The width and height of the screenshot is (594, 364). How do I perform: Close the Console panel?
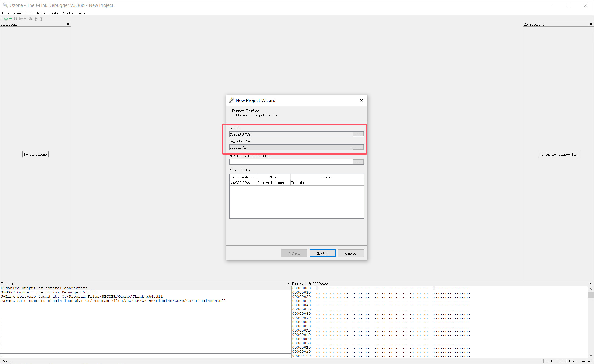pyautogui.click(x=288, y=283)
